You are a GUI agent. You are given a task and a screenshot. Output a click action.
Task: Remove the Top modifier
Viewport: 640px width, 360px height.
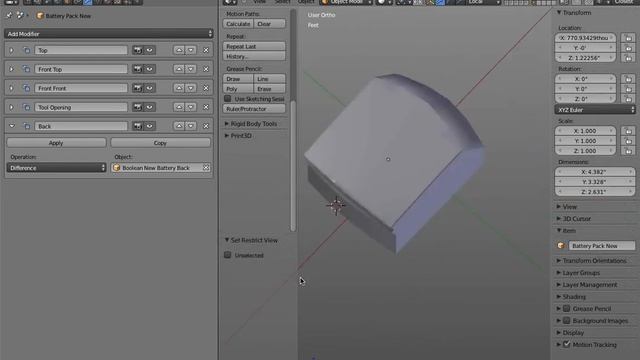point(206,50)
